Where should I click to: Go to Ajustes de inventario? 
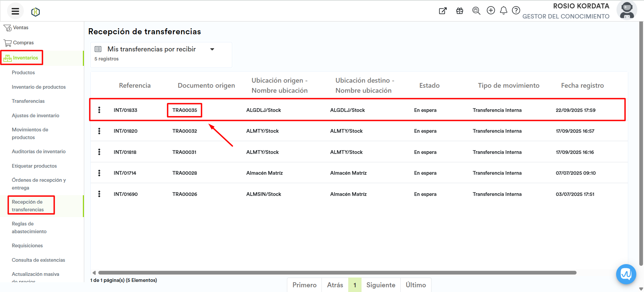[x=35, y=116]
